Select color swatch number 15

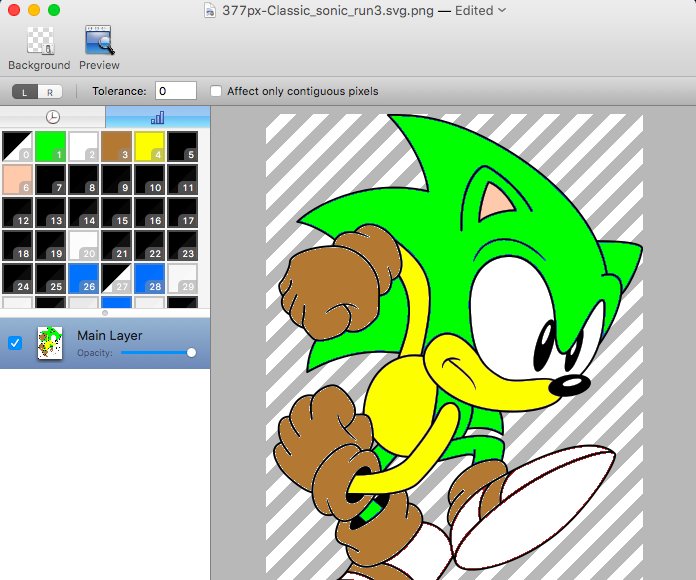(x=116, y=212)
